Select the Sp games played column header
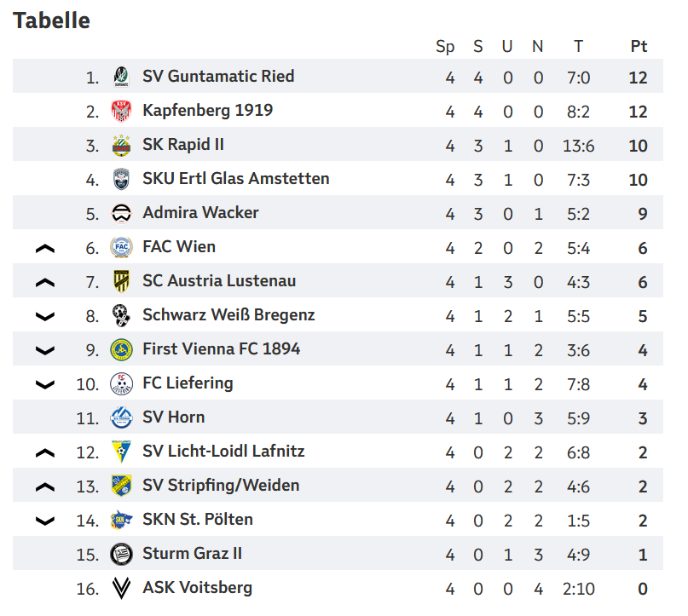The height and width of the screenshot is (616, 688). click(445, 47)
